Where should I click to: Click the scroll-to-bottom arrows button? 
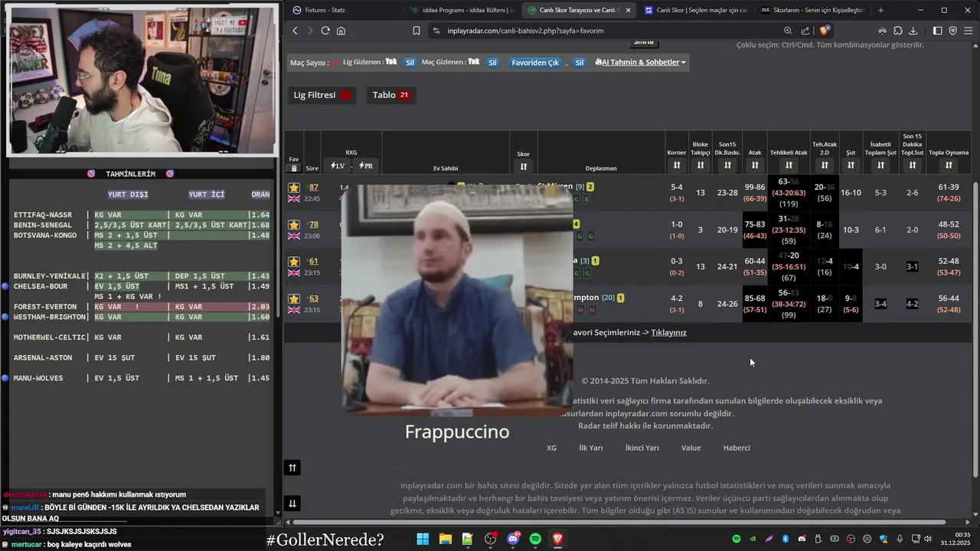click(292, 503)
